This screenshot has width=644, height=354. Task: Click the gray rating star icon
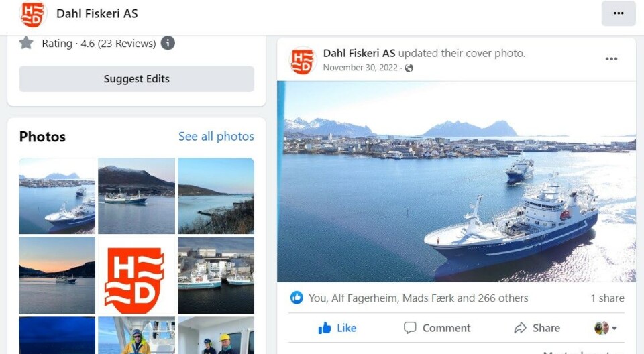coord(26,43)
